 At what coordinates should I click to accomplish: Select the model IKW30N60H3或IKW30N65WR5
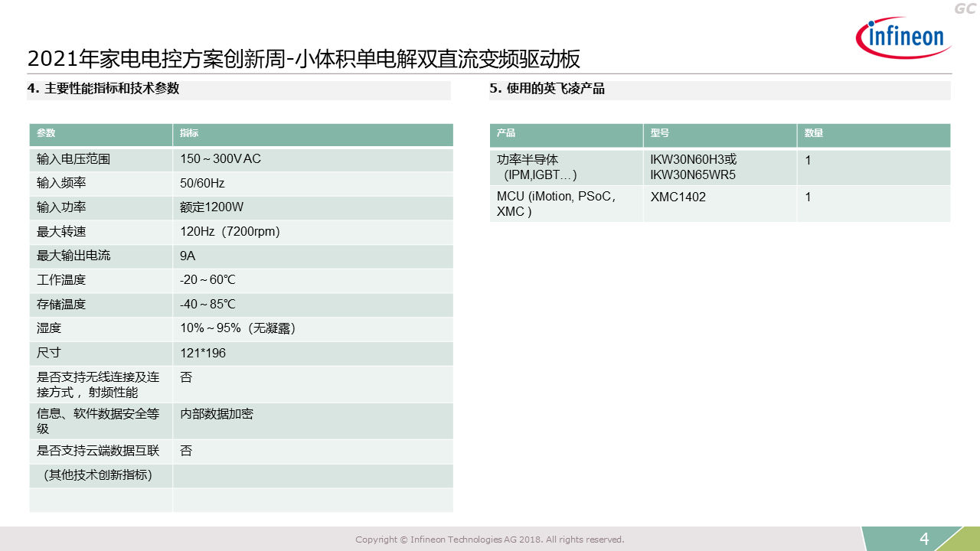pyautogui.click(x=694, y=168)
